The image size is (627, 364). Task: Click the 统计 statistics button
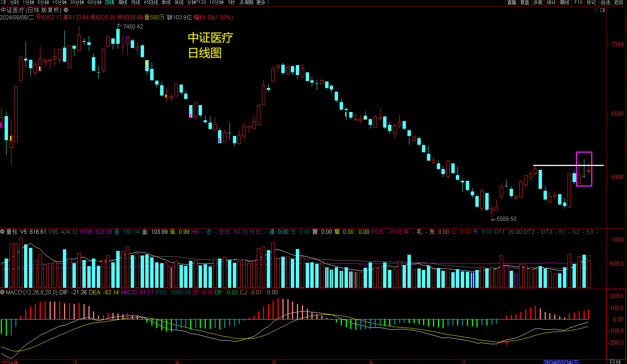tap(552, 2)
